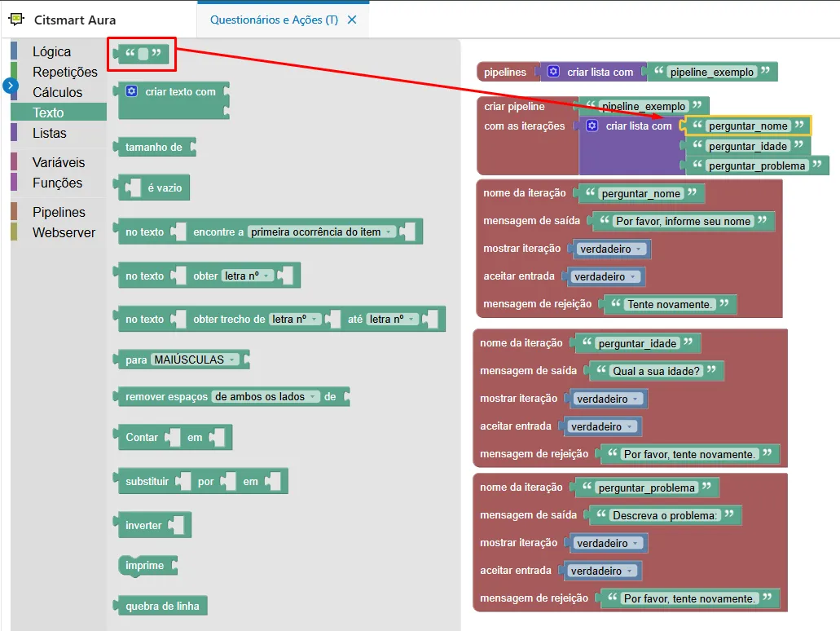Edit 'pipeline_exemplo' text in pipelines block
The image size is (840, 631).
click(x=712, y=72)
